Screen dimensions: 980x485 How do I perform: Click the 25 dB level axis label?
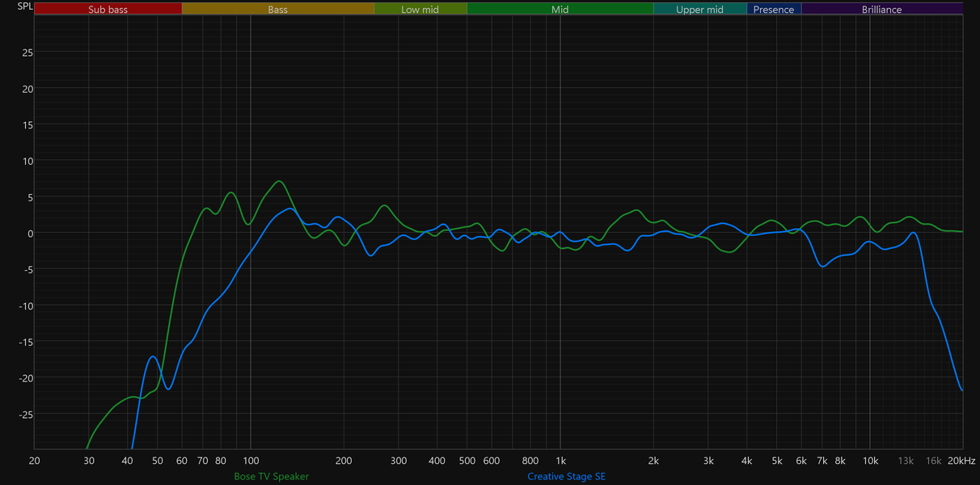[27, 53]
